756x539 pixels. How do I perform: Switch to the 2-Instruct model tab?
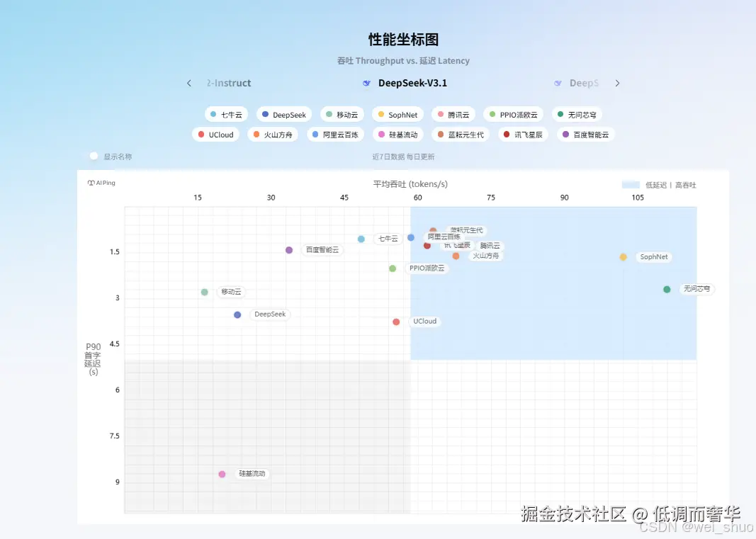click(x=228, y=83)
